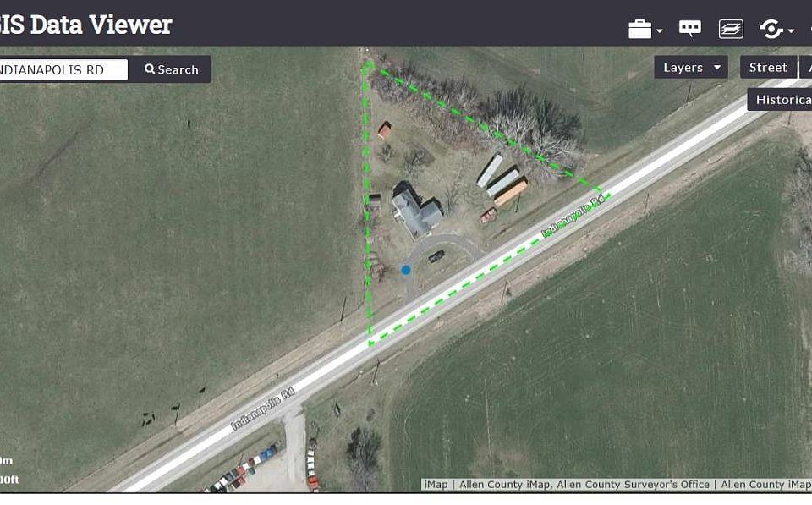This screenshot has width=812, height=505.
Task: Expand the arrow beside the briefcase icon
Action: [x=659, y=31]
